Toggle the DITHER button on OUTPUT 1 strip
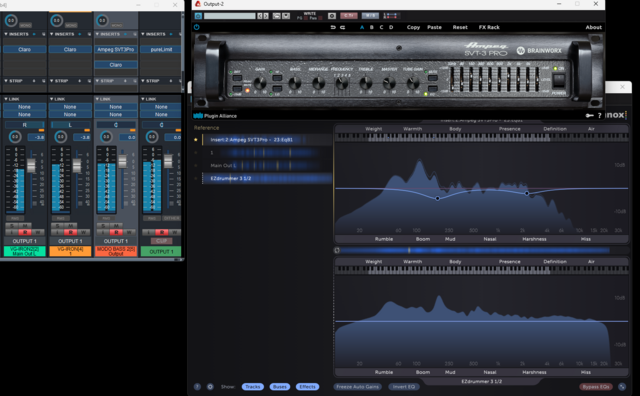The width and height of the screenshot is (640, 396). pos(172,218)
